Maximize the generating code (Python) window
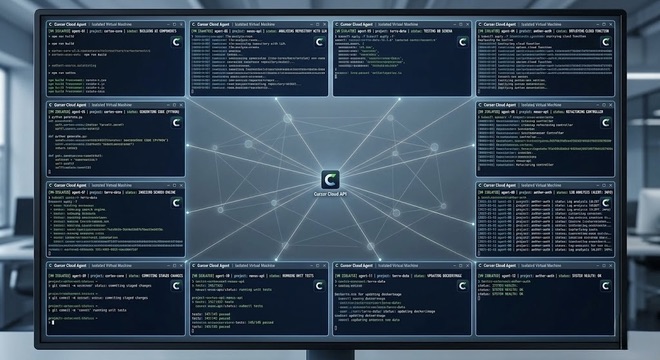 point(174,105)
